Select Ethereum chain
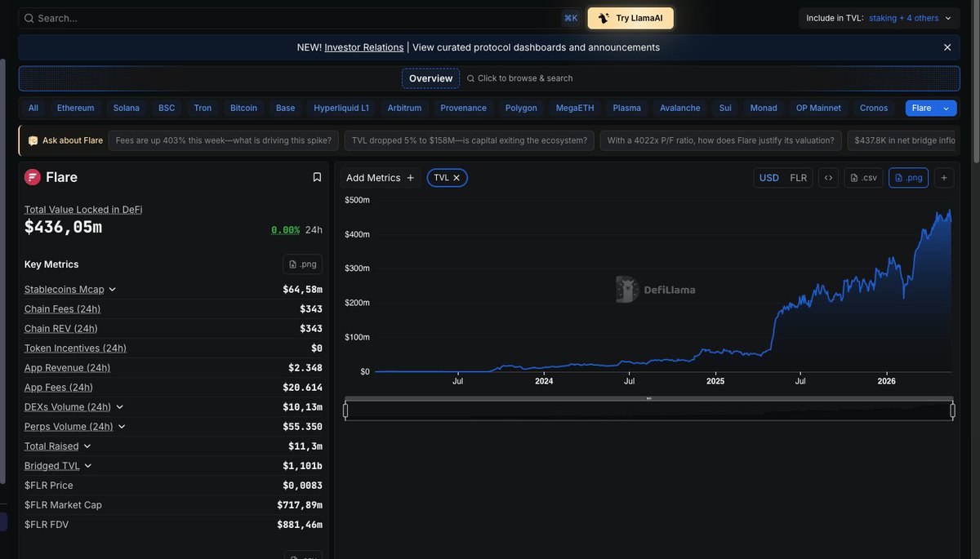The width and height of the screenshot is (980, 559). click(76, 108)
